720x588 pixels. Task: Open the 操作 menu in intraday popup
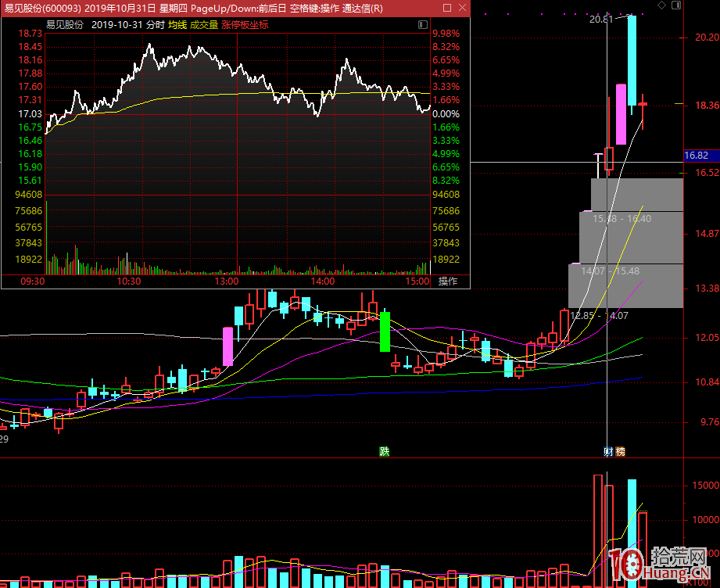pos(447,281)
